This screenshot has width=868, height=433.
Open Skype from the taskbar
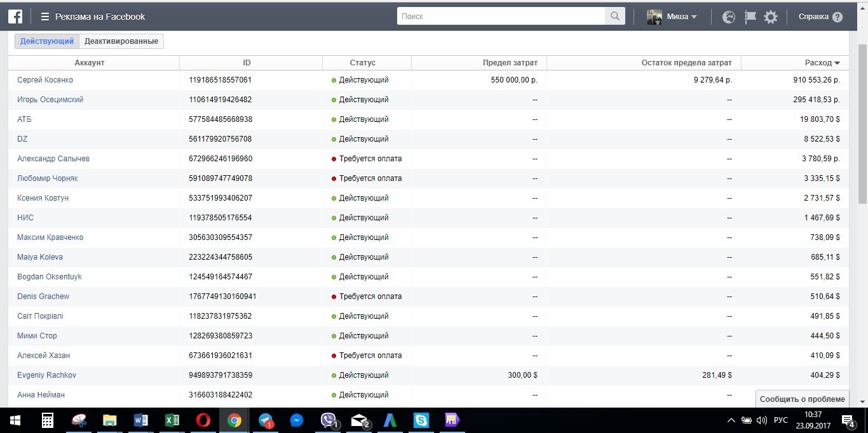coord(421,420)
